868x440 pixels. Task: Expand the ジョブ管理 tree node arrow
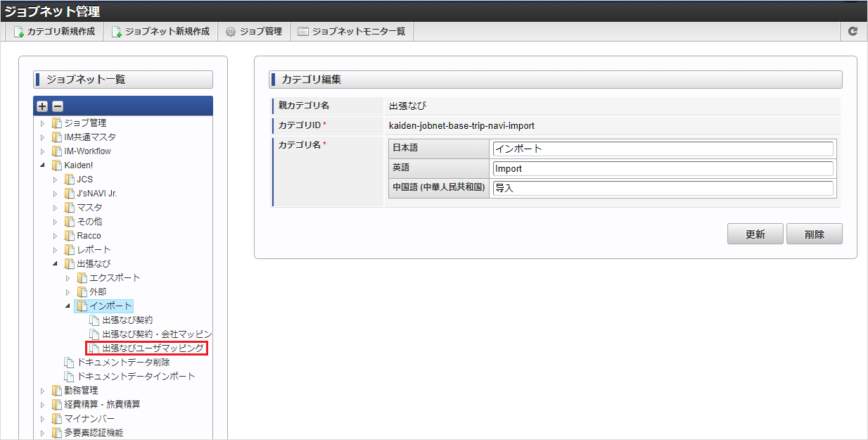42,123
